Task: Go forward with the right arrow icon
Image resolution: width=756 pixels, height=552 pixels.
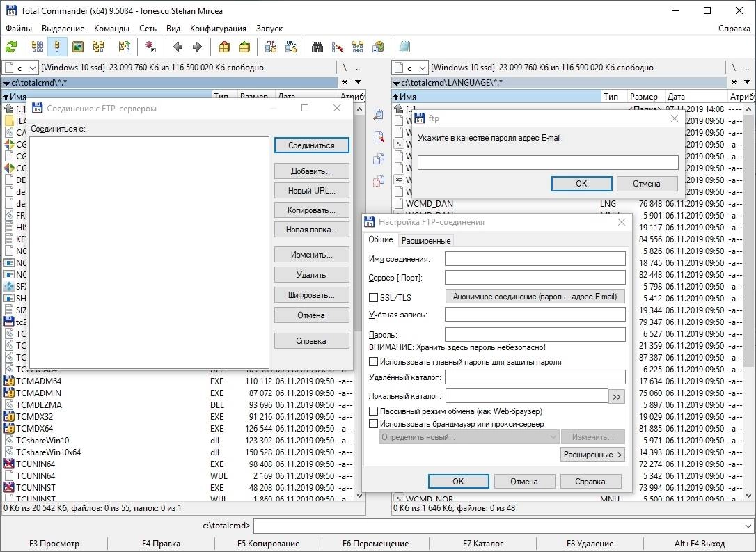Action: coord(197,47)
